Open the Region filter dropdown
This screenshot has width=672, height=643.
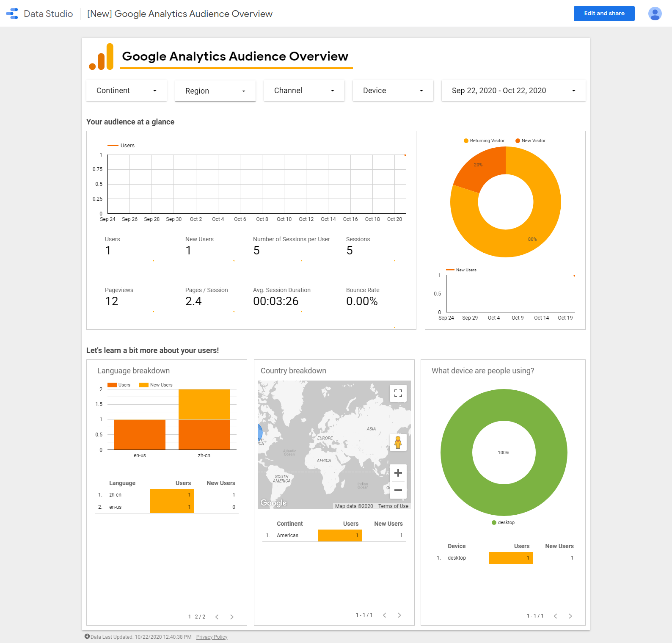pyautogui.click(x=215, y=91)
